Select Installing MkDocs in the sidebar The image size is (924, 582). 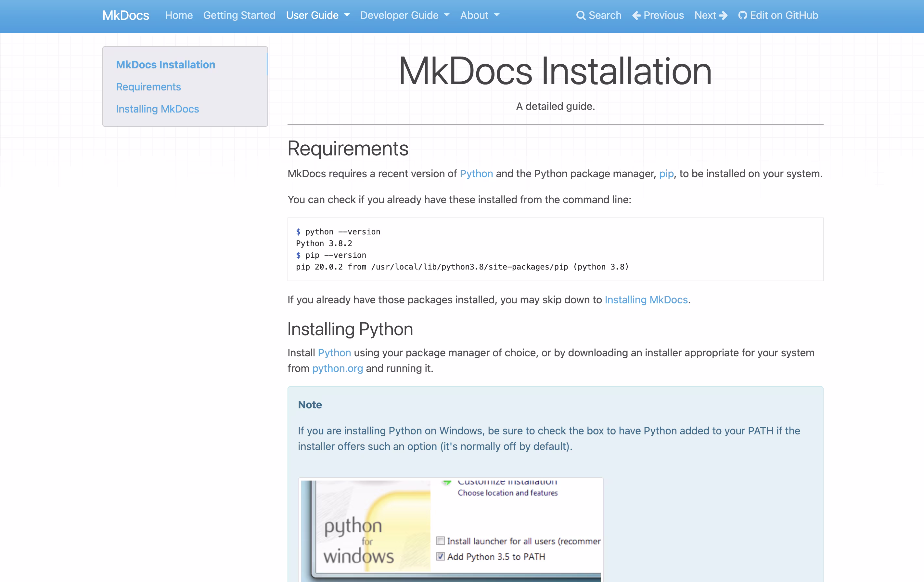(157, 109)
